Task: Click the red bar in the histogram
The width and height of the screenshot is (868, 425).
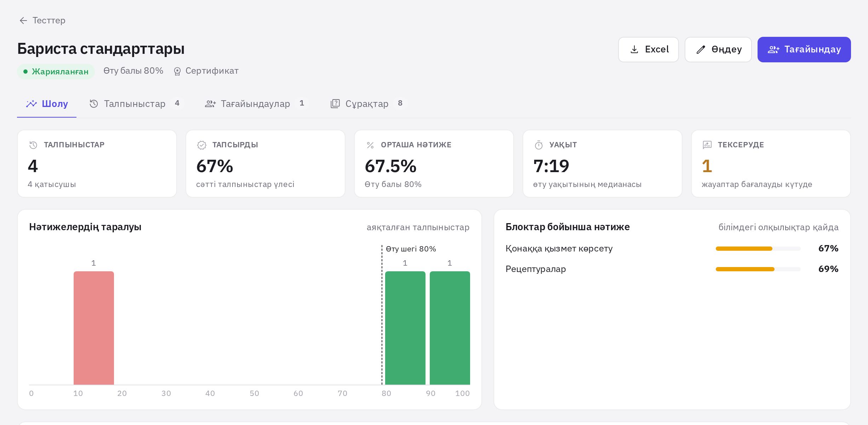Action: [94, 328]
